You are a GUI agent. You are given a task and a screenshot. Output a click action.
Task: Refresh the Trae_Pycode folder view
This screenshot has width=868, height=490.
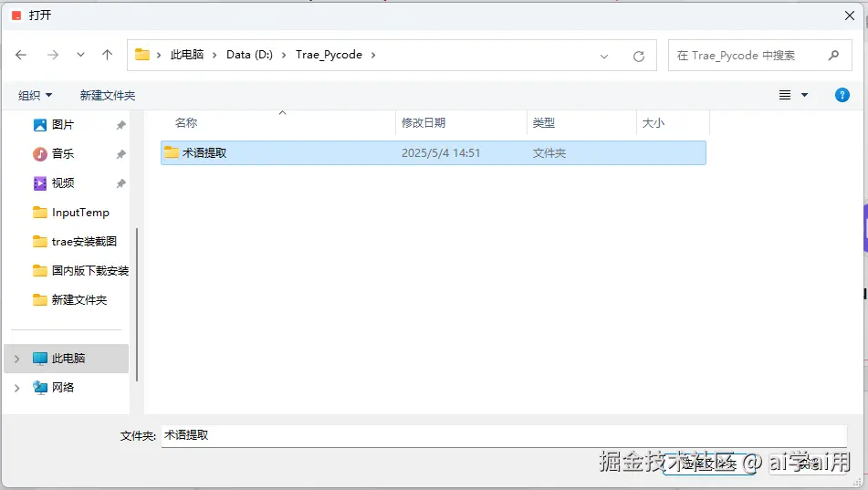[x=639, y=56]
